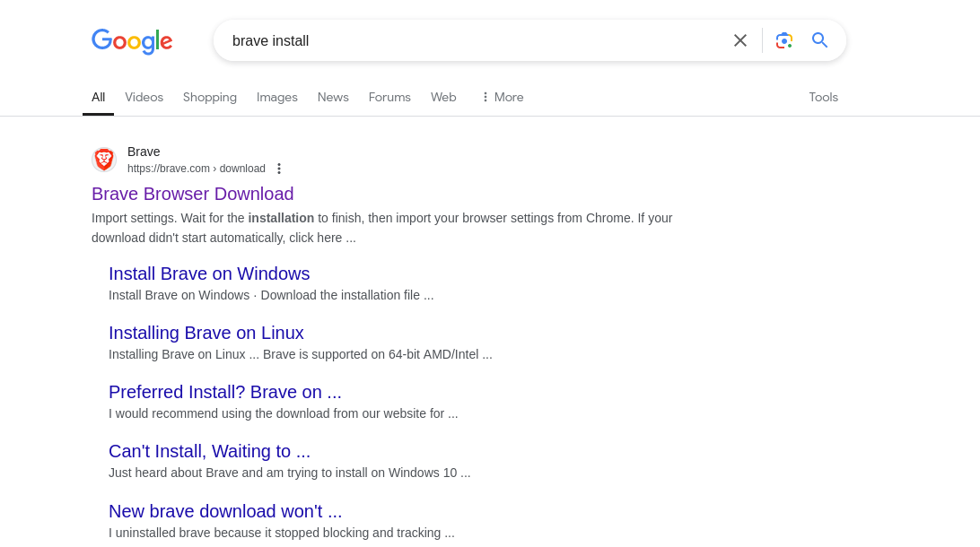Click the Brave lion favicon

(x=104, y=160)
